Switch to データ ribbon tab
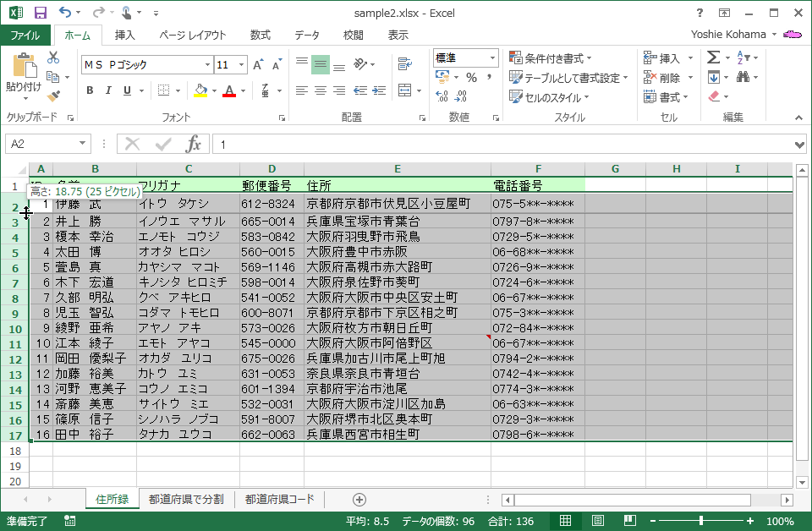Image resolution: width=812 pixels, height=531 pixels. click(x=306, y=35)
